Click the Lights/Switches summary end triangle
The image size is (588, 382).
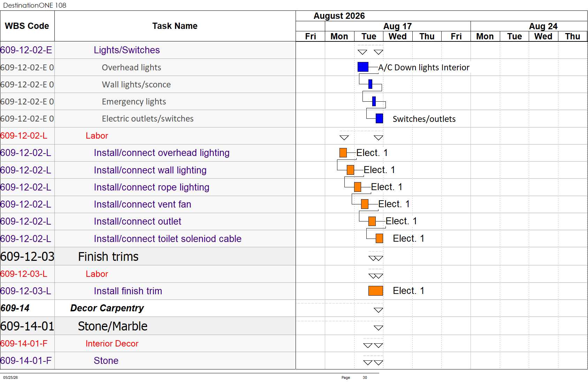tap(379, 52)
